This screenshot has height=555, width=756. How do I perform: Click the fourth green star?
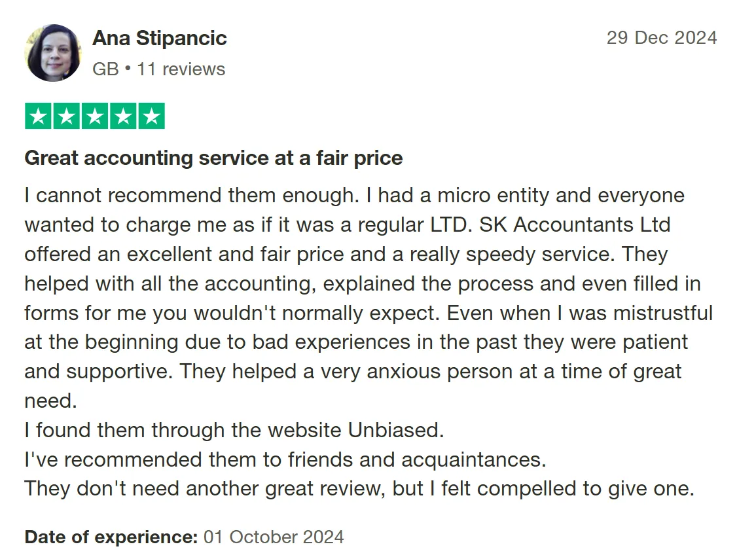click(123, 116)
